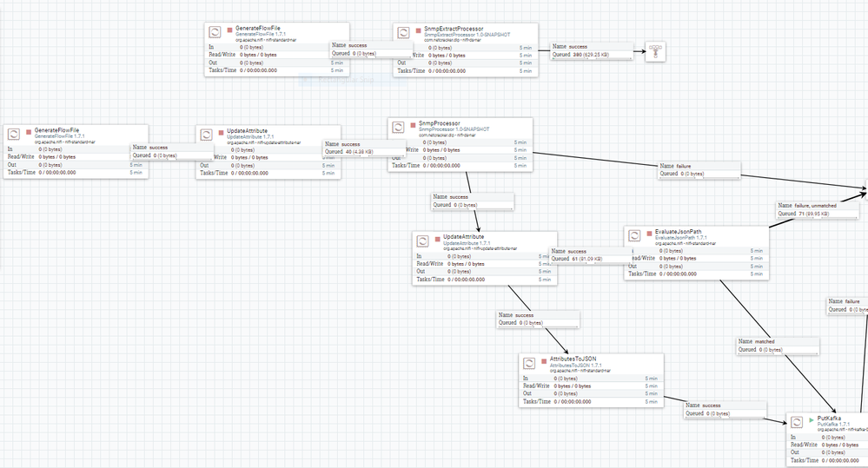Click the AttributesToJSON processor icon
Screen dimensions: 868x468
pyautogui.click(x=529, y=363)
